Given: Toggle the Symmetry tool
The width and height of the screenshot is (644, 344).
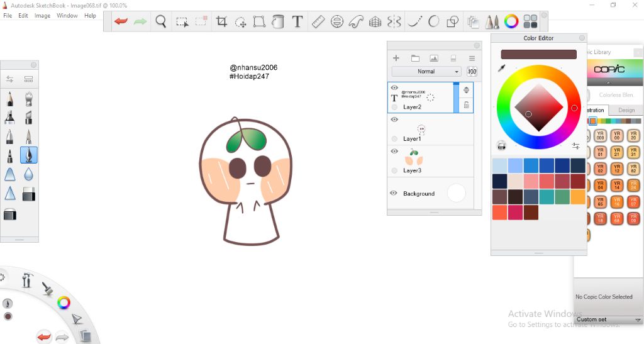Looking at the screenshot, I should click(x=394, y=21).
